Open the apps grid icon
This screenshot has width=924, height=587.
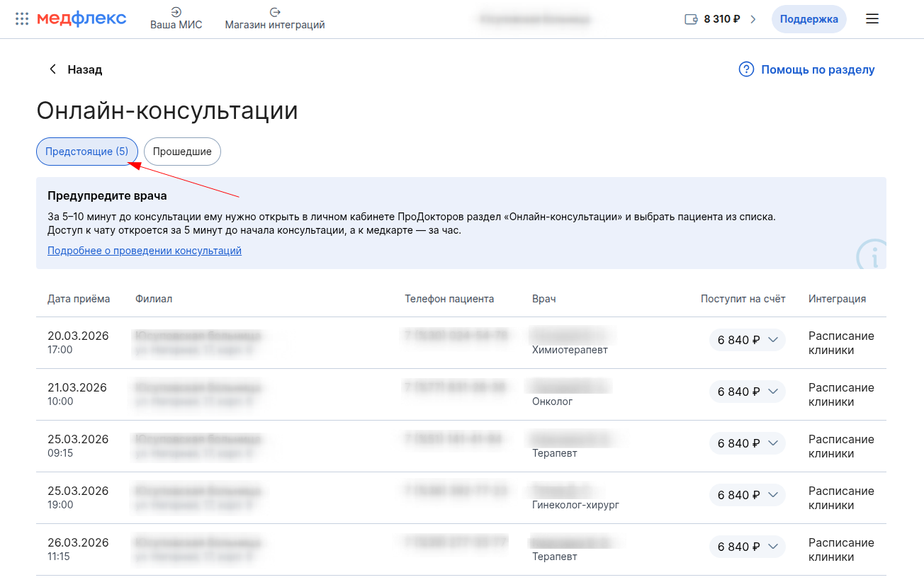pos(22,19)
